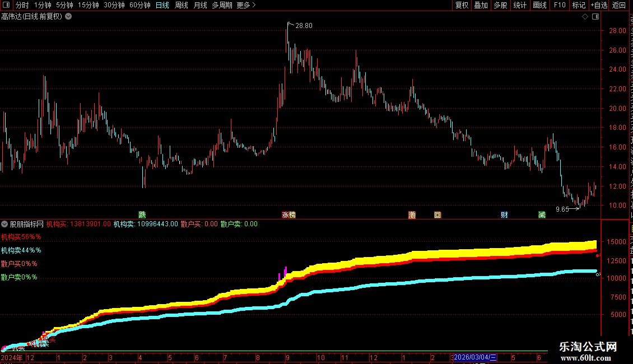Switch to 30分钟 period
The image size is (633, 364).
[114, 5]
